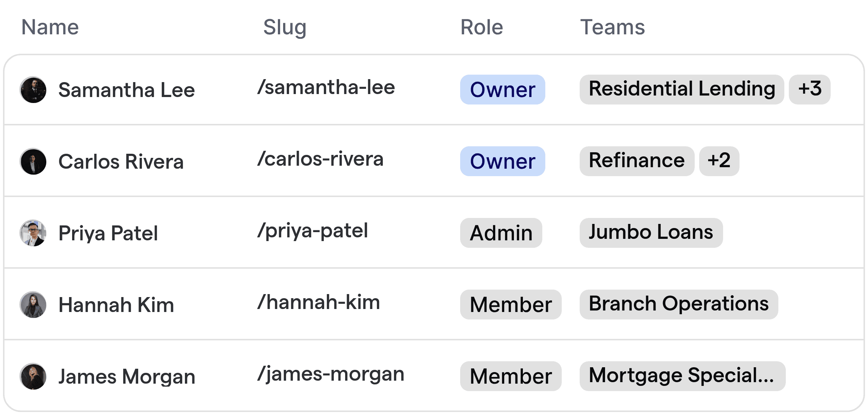The height and width of the screenshot is (415, 868).
Task: Click Priya Patel's profile avatar
Action: coord(33,233)
